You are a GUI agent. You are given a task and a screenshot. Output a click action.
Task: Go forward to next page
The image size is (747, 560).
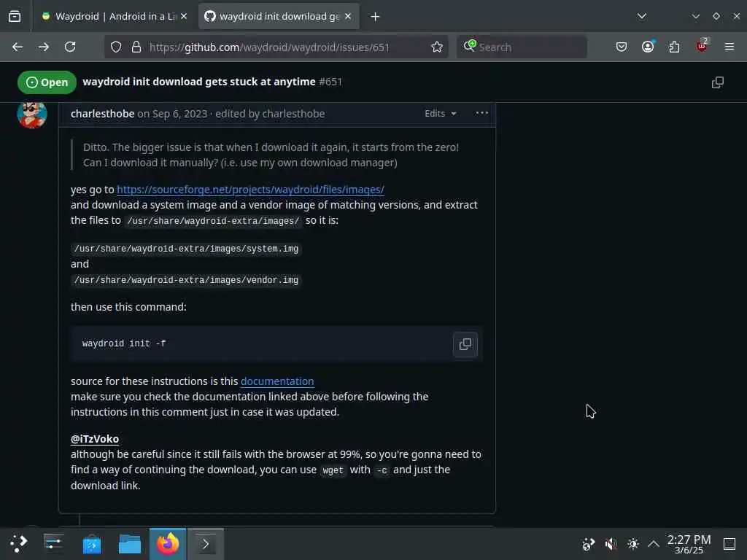tap(44, 47)
